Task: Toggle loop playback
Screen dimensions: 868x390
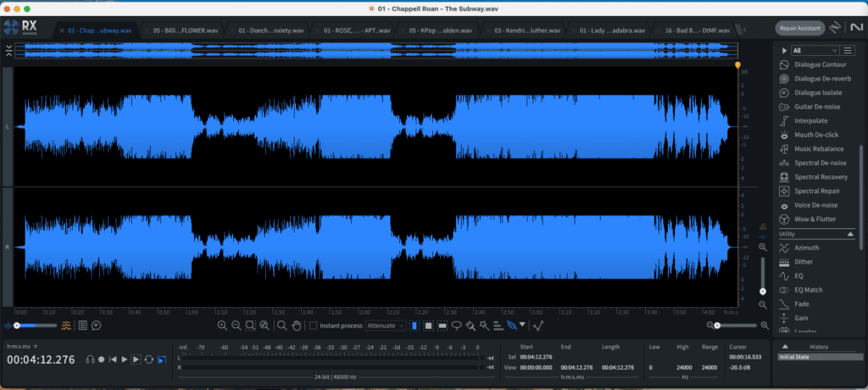Action: click(149, 359)
